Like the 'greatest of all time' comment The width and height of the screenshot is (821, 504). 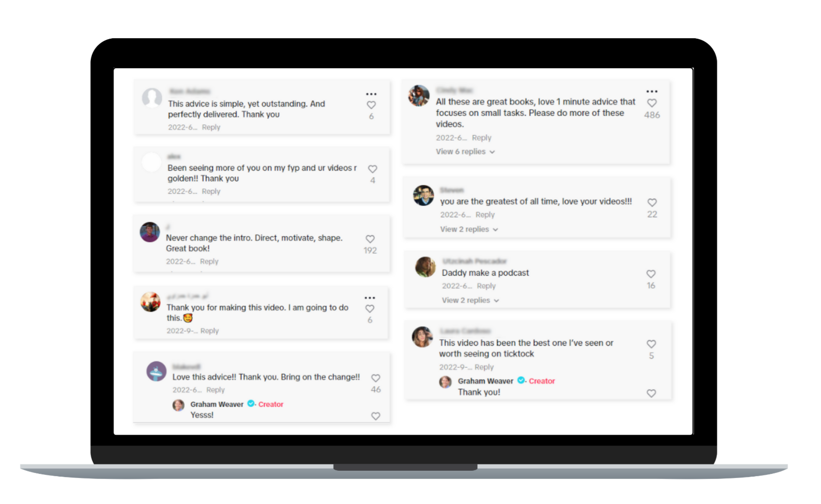pos(652,202)
